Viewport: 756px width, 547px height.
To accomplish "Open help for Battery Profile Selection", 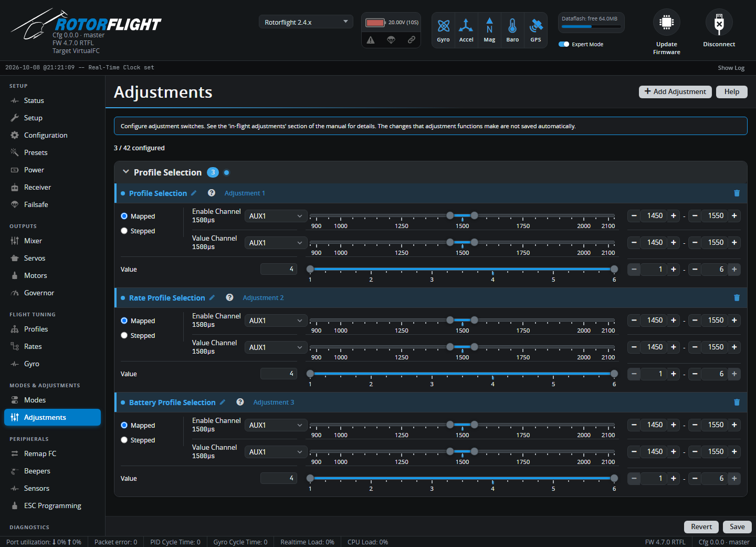I will click(x=240, y=402).
